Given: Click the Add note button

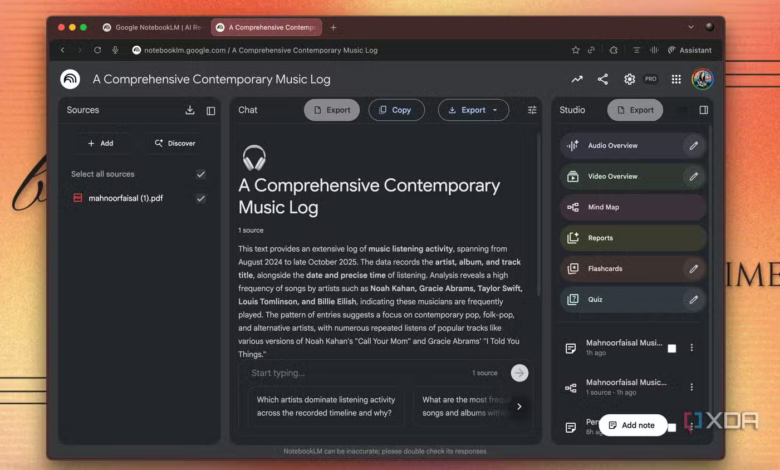Looking at the screenshot, I should tap(632, 425).
